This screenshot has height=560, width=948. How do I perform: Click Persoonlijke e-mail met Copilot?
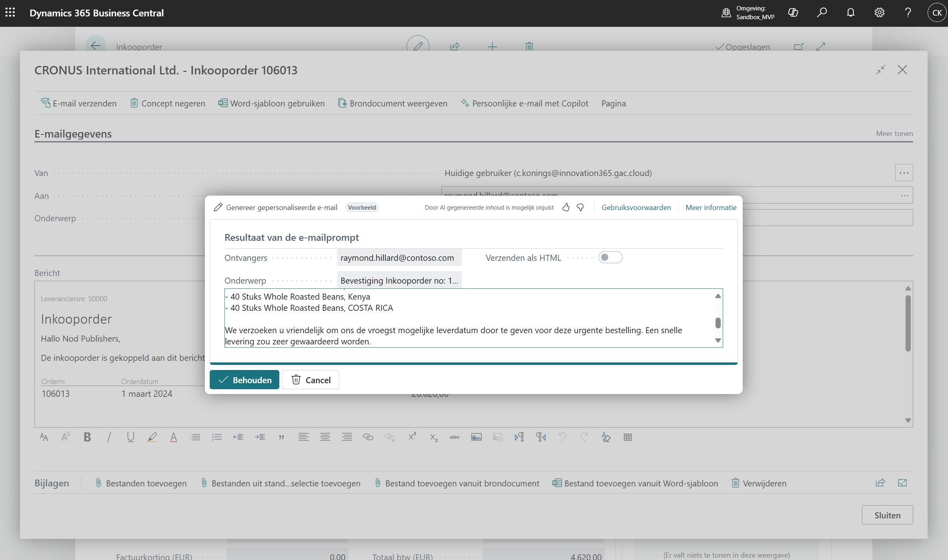525,103
